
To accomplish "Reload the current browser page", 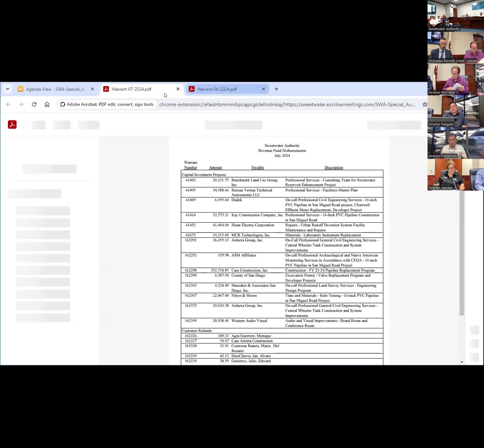I will [34, 104].
